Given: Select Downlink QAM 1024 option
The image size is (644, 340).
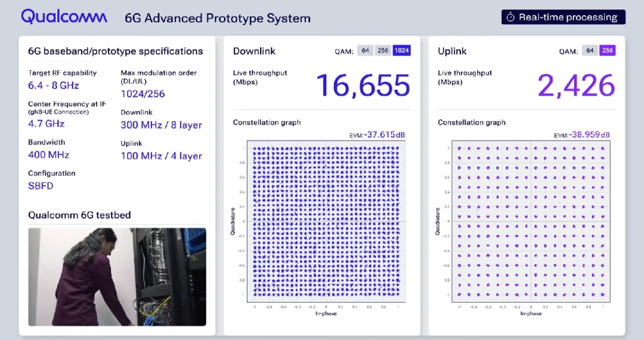Looking at the screenshot, I should click(401, 51).
